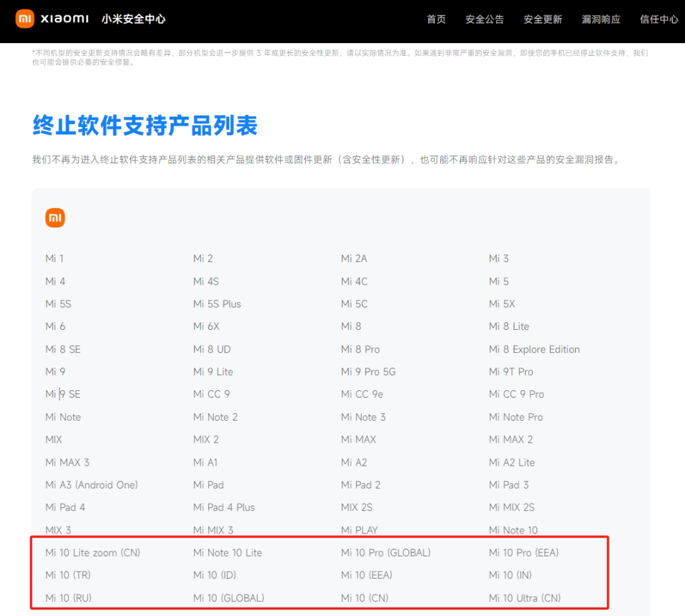Select the Mi 10 Pro (EEA) entry

click(524, 553)
